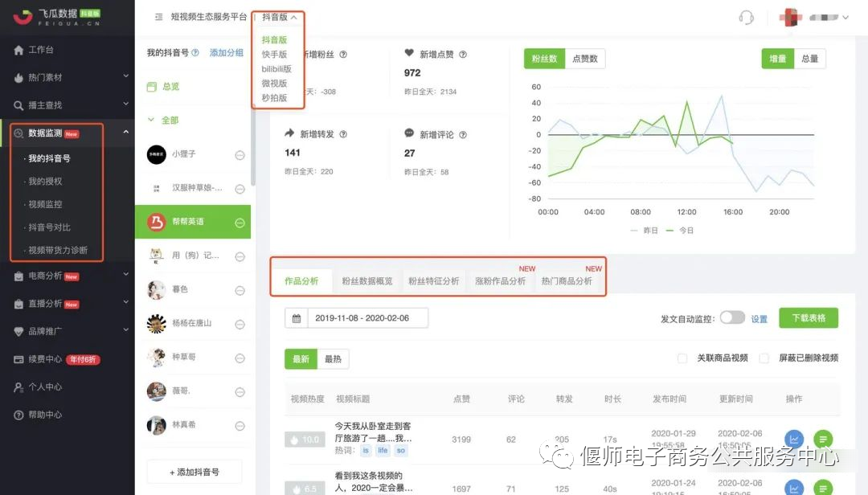The image size is (868, 495).
Task: Click the date range input field
Action: point(367,318)
